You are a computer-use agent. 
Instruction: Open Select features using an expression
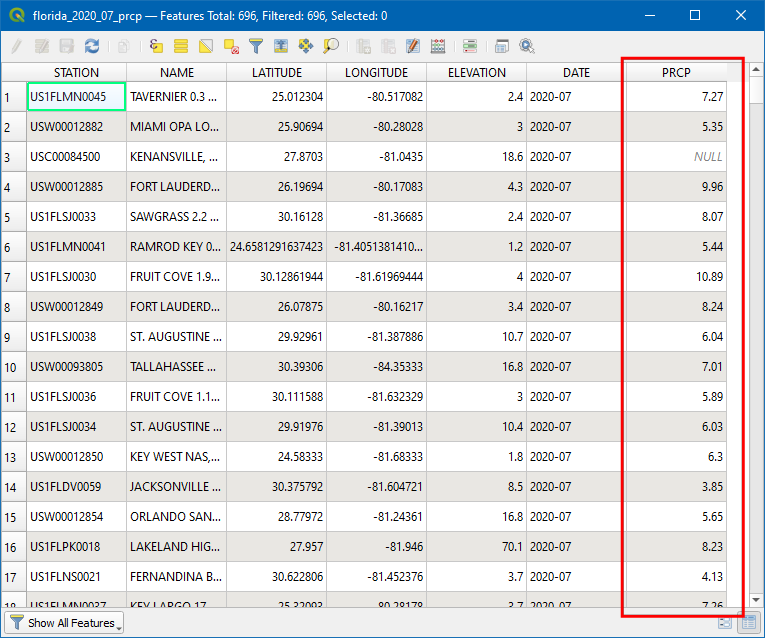157,46
